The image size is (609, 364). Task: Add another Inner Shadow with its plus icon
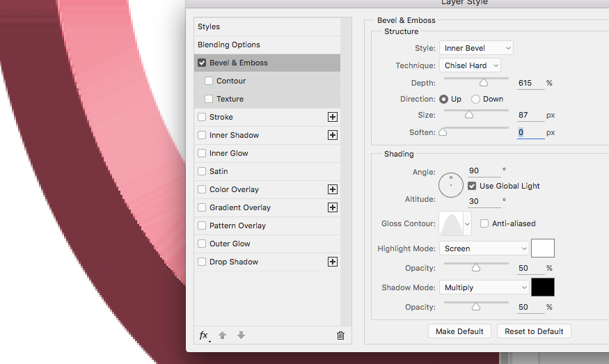[x=333, y=135]
